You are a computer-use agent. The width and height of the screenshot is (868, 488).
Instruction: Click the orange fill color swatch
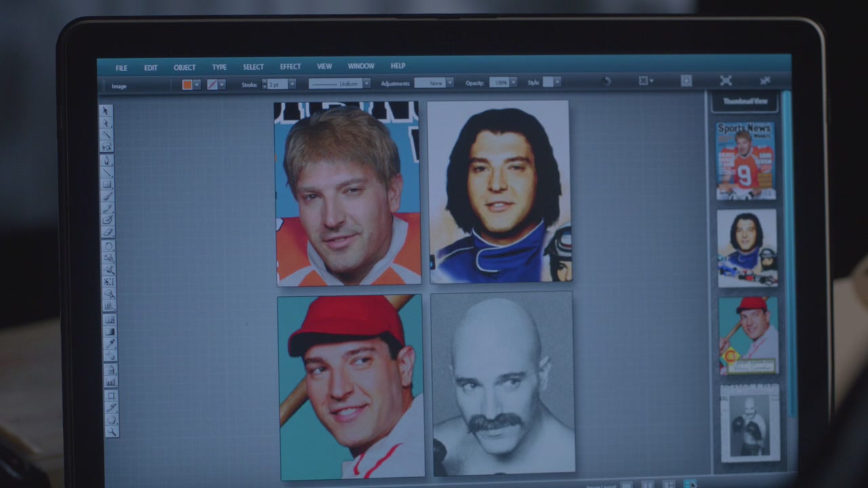coord(187,85)
